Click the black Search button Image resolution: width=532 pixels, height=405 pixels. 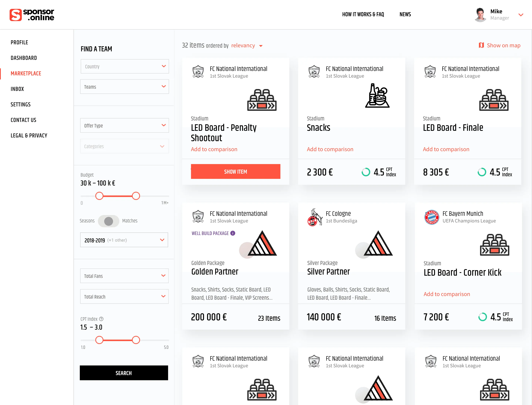(124, 373)
